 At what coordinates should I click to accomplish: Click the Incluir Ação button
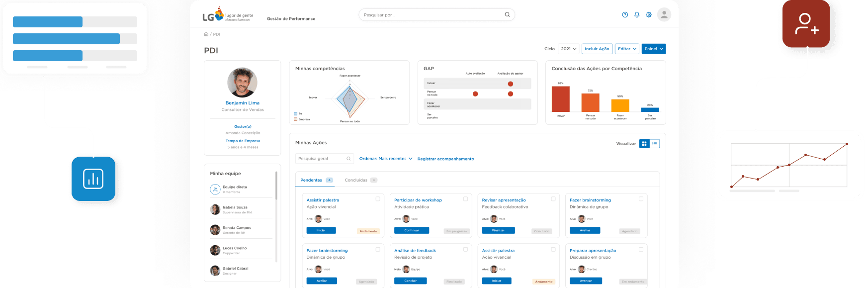tap(597, 49)
